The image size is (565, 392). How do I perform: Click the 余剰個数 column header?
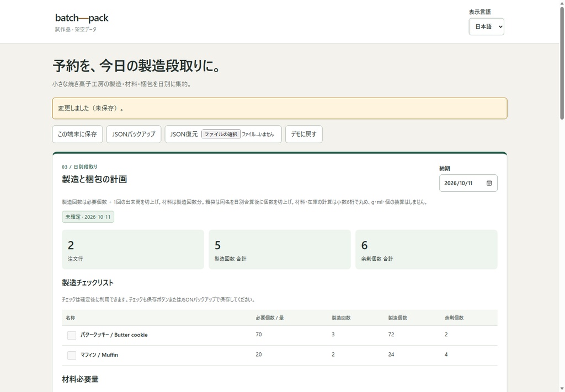coord(454,318)
